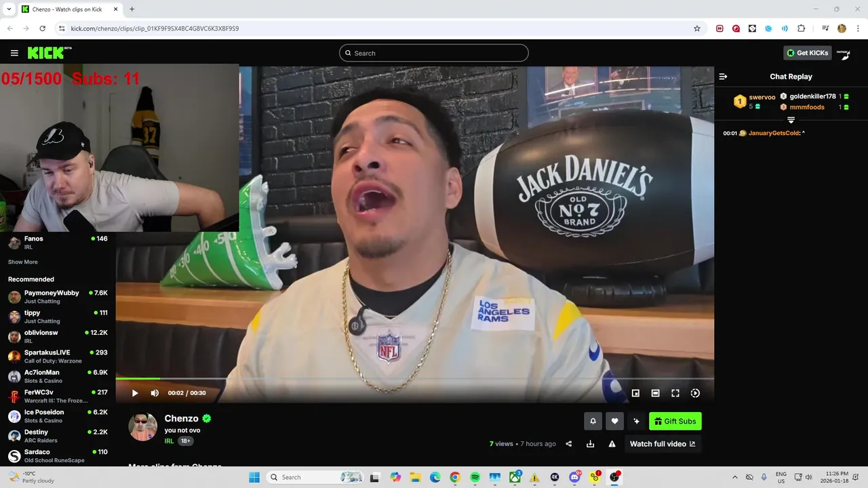Open playback settings circular icon
Viewport: 868px width, 488px height.
click(x=695, y=393)
